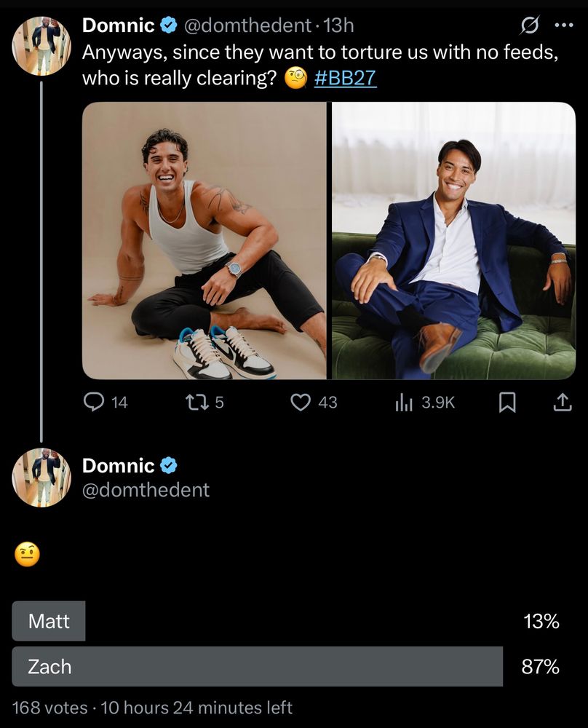Open the views analytics icon
Screen dimensions: 588x728
pos(404,402)
